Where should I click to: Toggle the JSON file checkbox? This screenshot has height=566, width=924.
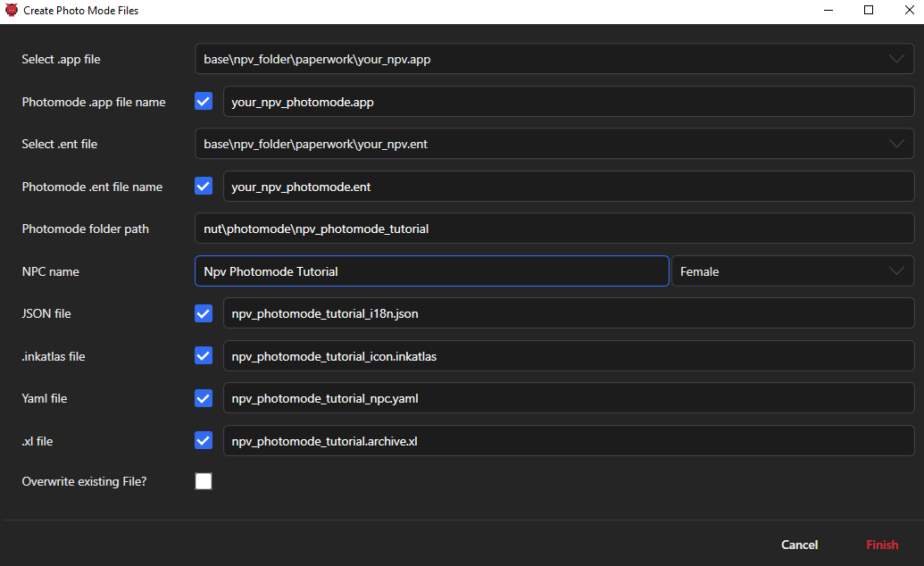[204, 313]
